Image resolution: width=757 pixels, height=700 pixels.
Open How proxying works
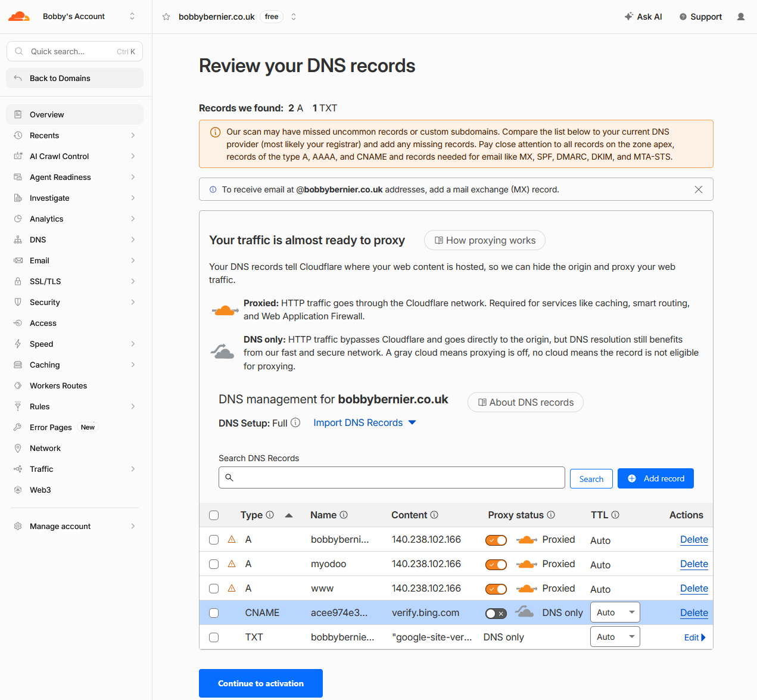pyautogui.click(x=485, y=240)
